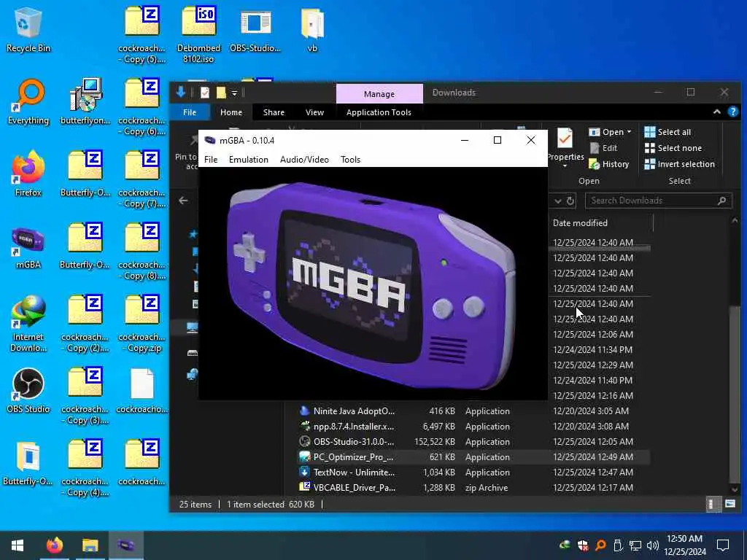Click the Explorer Help question mark icon
747x560 pixels.
coord(732,112)
